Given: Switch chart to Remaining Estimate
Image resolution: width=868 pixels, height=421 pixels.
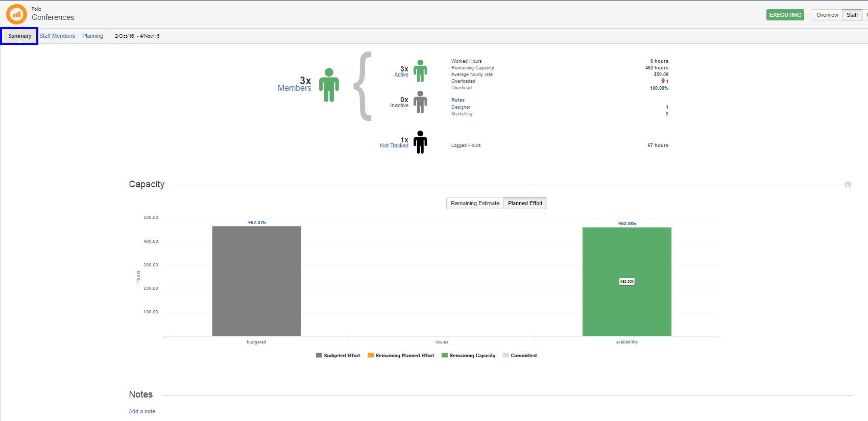Looking at the screenshot, I should [x=475, y=203].
